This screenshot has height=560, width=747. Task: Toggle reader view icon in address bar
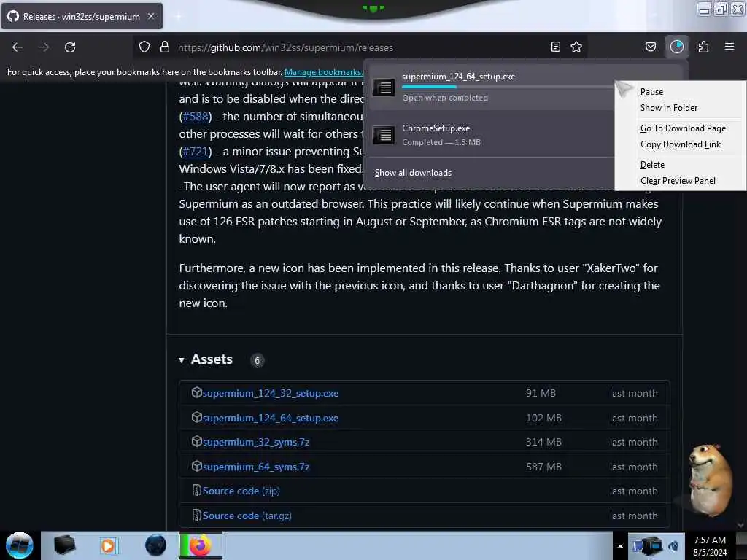pyautogui.click(x=555, y=47)
